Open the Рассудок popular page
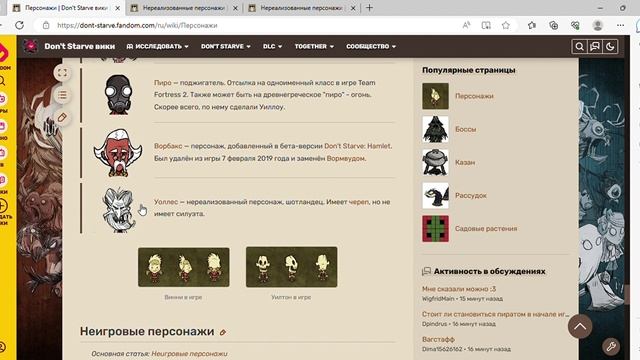The width and height of the screenshot is (640, 360). [471, 196]
